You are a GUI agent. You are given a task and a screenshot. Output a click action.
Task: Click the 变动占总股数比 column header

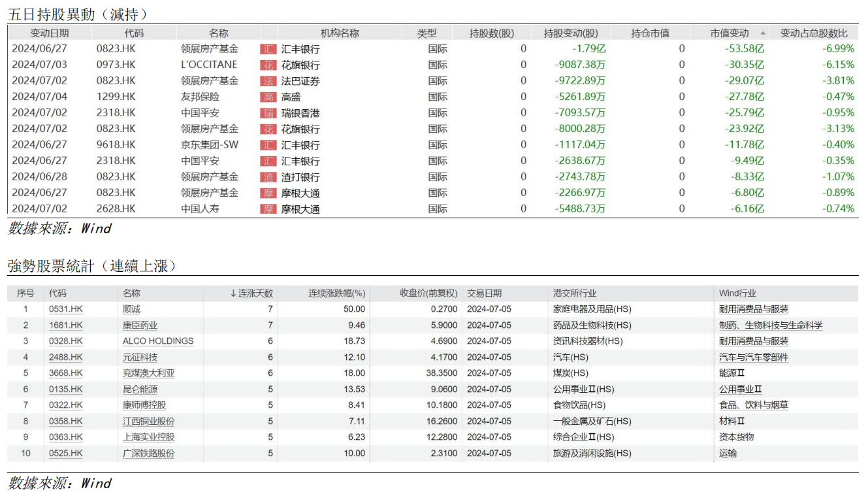click(814, 33)
